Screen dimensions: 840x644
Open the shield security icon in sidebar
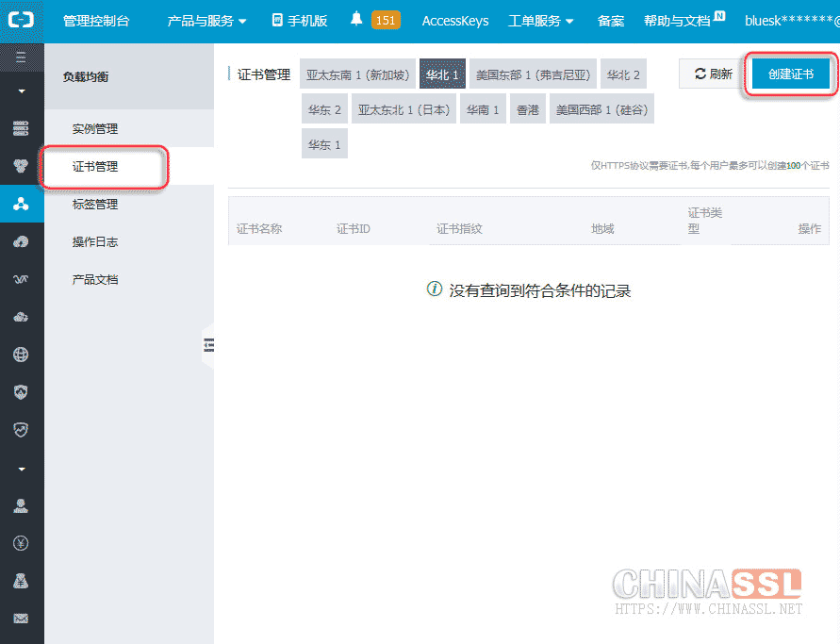coord(21,392)
